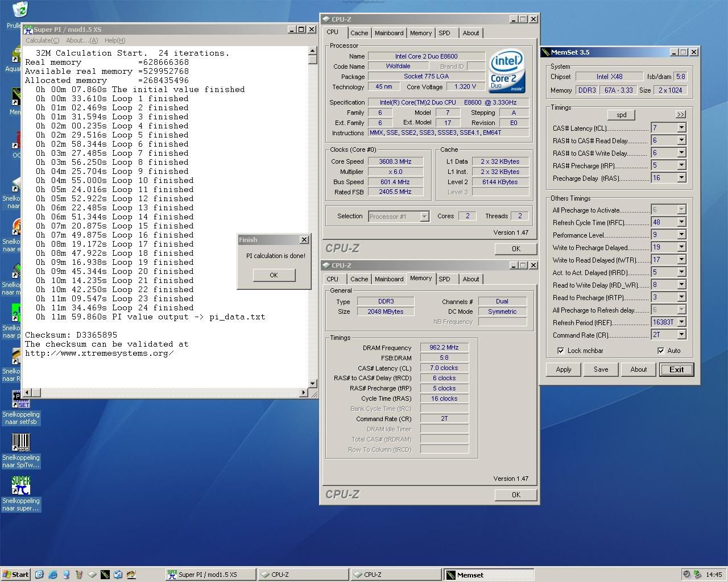Click the Start button
This screenshot has width=728, height=582.
click(x=16, y=574)
